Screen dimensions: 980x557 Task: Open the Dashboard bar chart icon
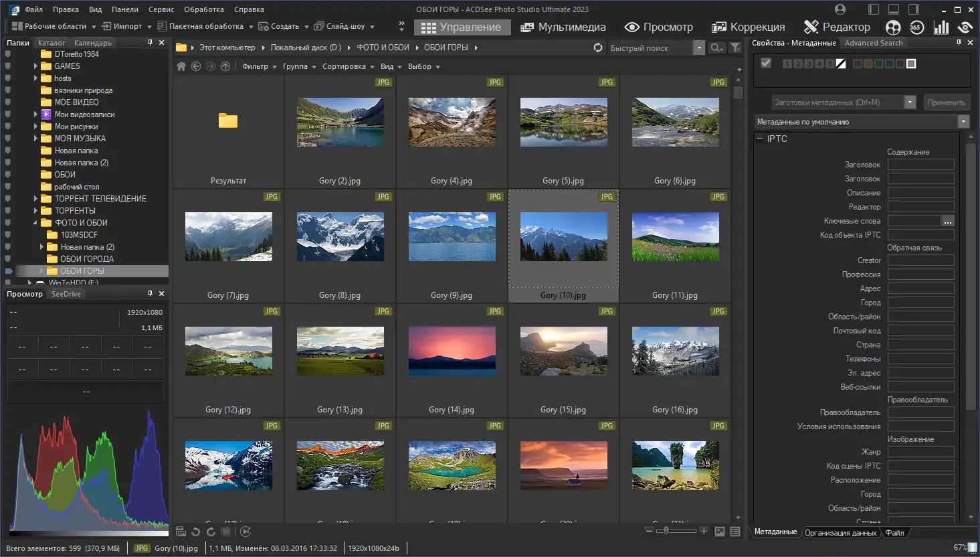pos(941,27)
